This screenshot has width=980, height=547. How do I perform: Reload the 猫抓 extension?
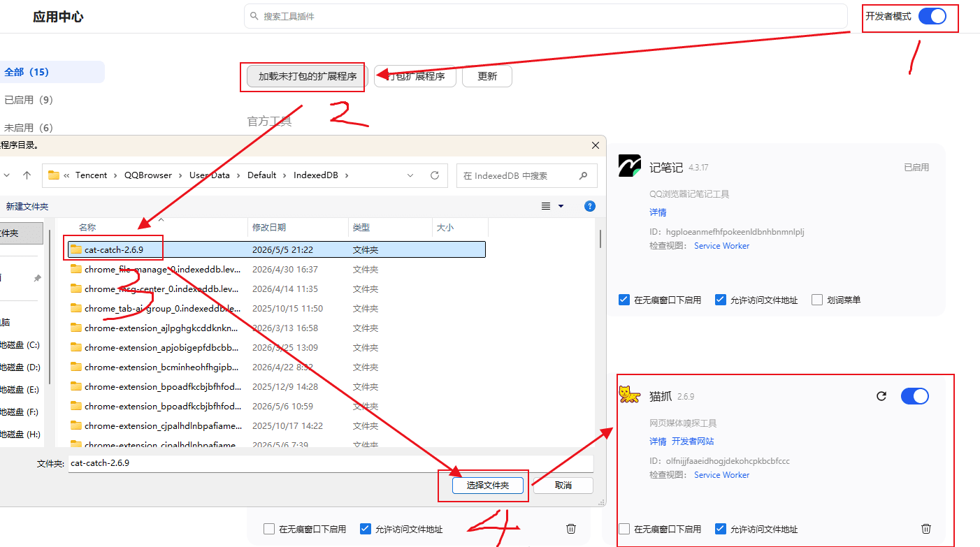(x=881, y=396)
